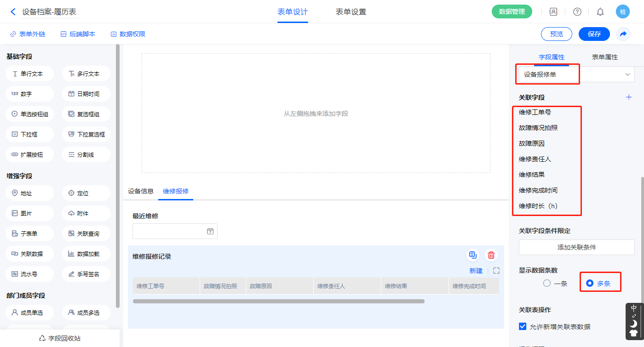Select the 下拉框 field type
This screenshot has width=644, height=347.
[29, 134]
